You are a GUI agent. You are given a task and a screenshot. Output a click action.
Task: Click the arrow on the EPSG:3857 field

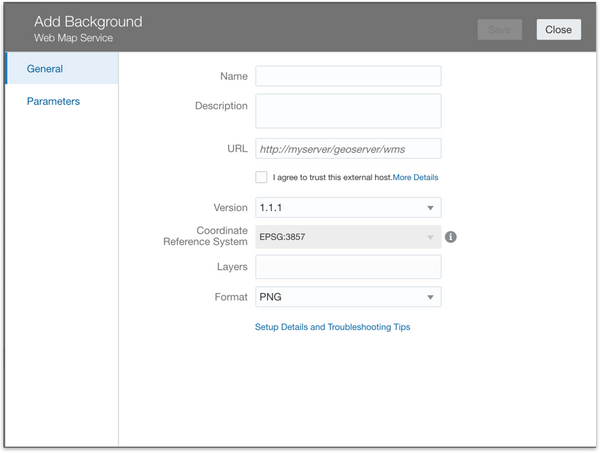point(429,237)
